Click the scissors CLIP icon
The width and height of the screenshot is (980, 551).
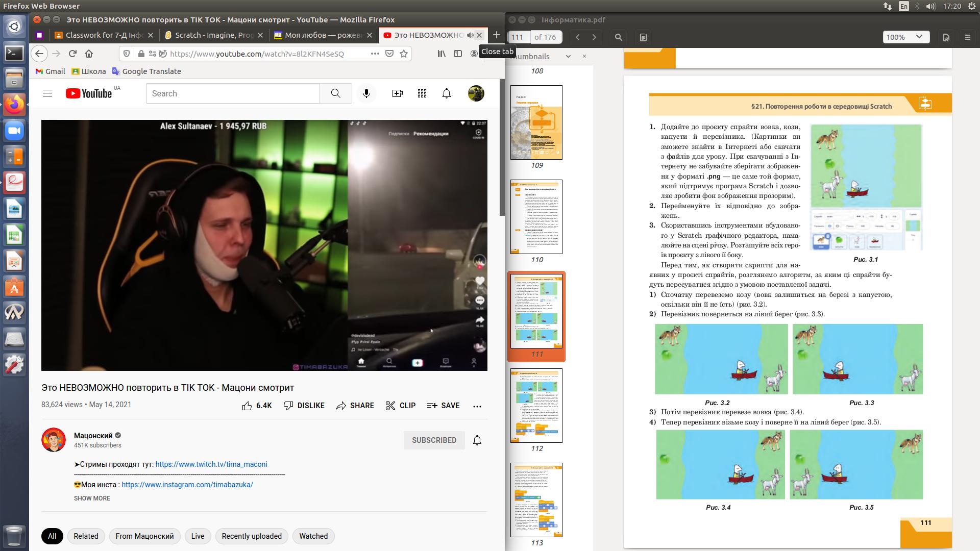pos(390,406)
